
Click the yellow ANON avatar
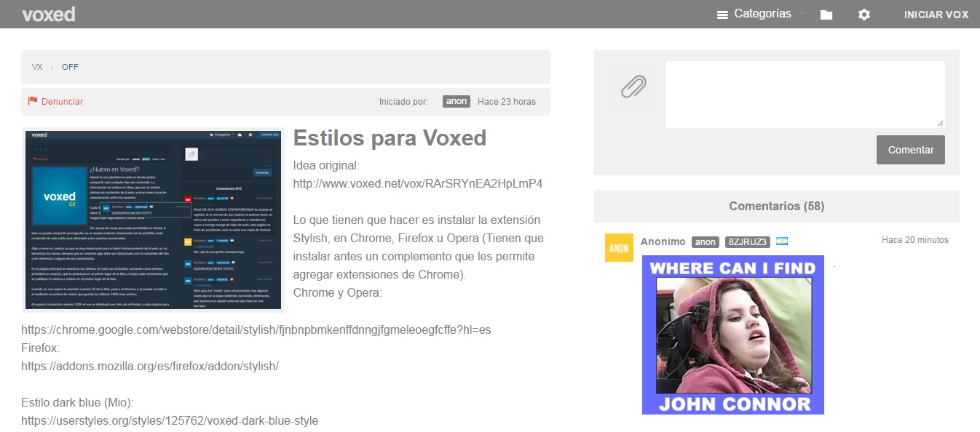pyautogui.click(x=619, y=247)
